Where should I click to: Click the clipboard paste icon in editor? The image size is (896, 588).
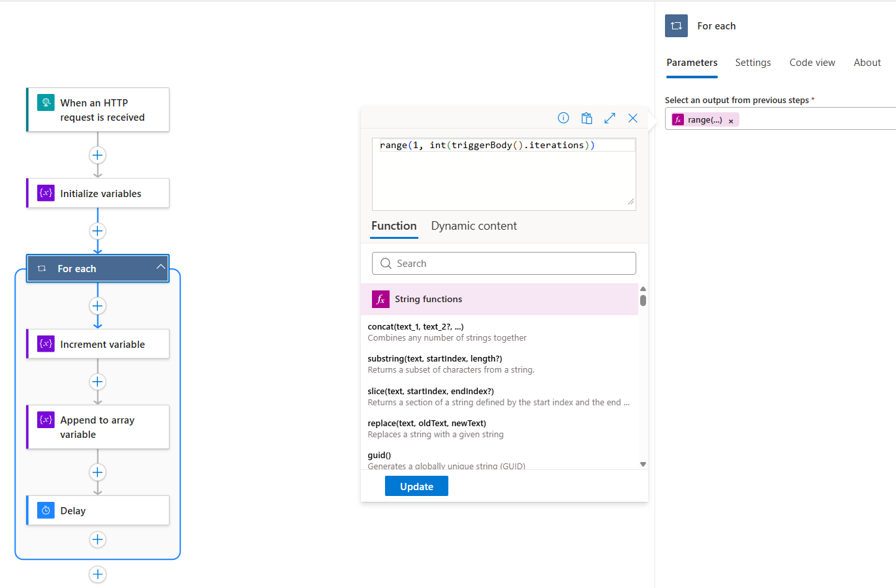(x=587, y=118)
